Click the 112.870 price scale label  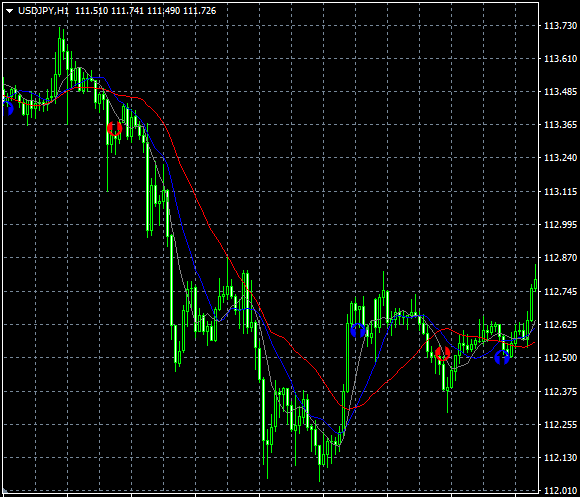point(560,257)
